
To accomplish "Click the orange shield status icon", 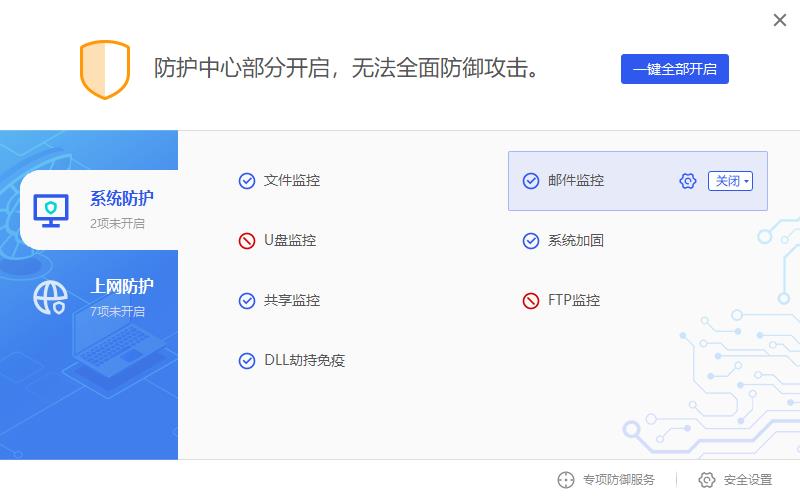I will pyautogui.click(x=105, y=69).
